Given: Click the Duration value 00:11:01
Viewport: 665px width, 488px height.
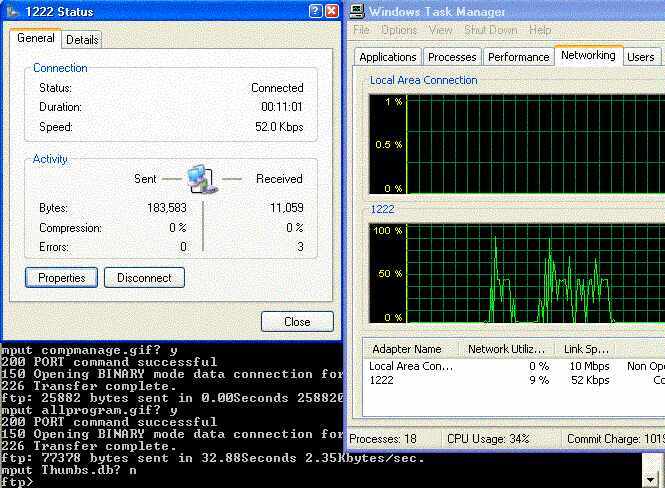Looking at the screenshot, I should coord(282,106).
